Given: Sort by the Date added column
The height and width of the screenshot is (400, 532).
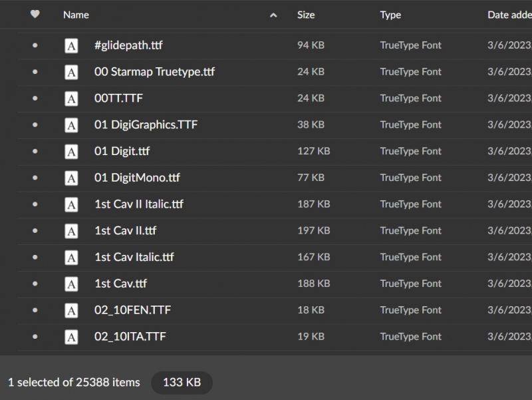Looking at the screenshot, I should 509,15.
